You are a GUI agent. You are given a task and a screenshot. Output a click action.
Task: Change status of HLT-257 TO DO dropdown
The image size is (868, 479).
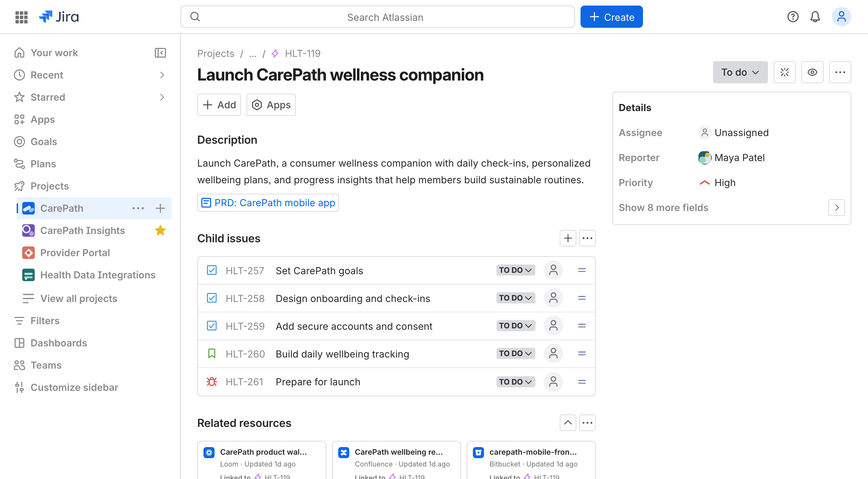[x=515, y=270]
